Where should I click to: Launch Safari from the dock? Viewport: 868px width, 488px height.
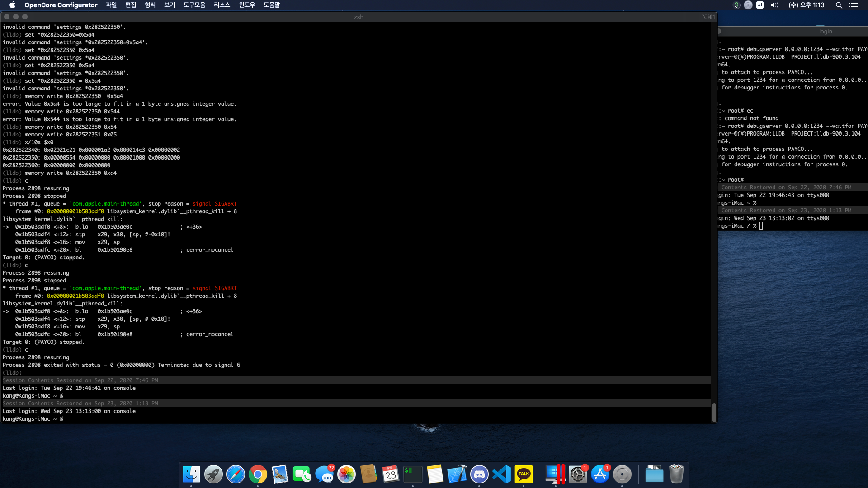click(x=236, y=474)
